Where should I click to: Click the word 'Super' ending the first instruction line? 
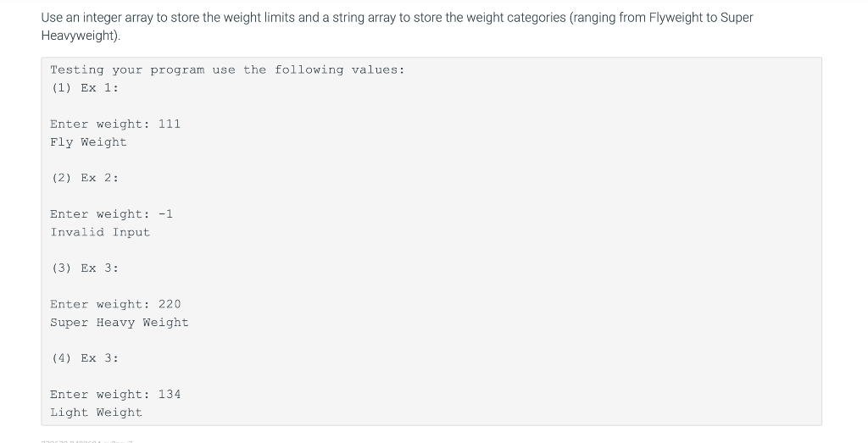click(737, 18)
